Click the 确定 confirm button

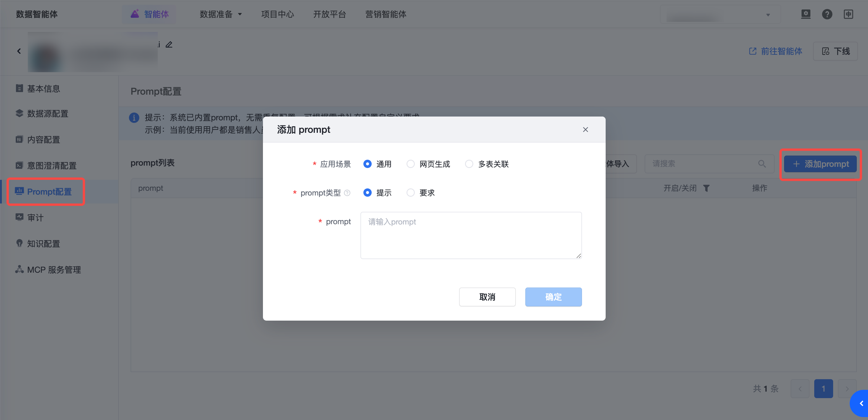click(553, 297)
